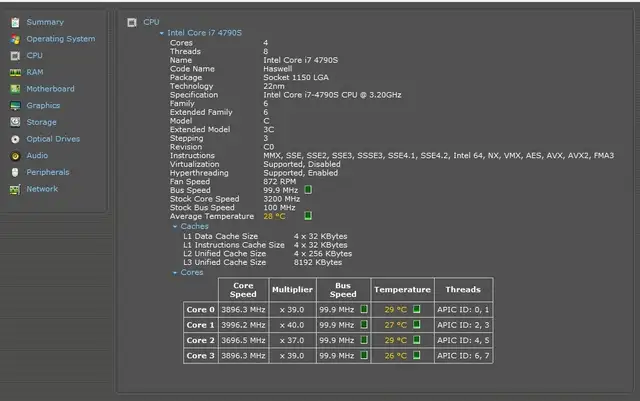This screenshot has height=401, width=640.
Task: Click the Motherboard icon in sidebar
Action: [x=15, y=89]
